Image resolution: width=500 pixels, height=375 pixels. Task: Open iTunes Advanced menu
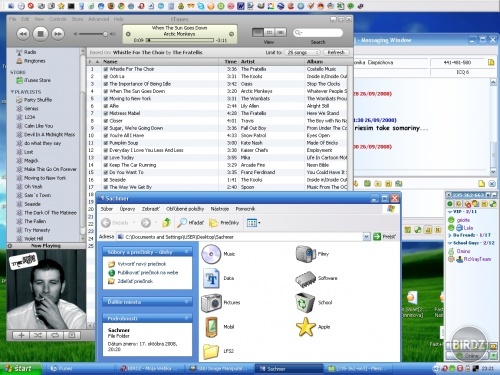(x=98, y=19)
